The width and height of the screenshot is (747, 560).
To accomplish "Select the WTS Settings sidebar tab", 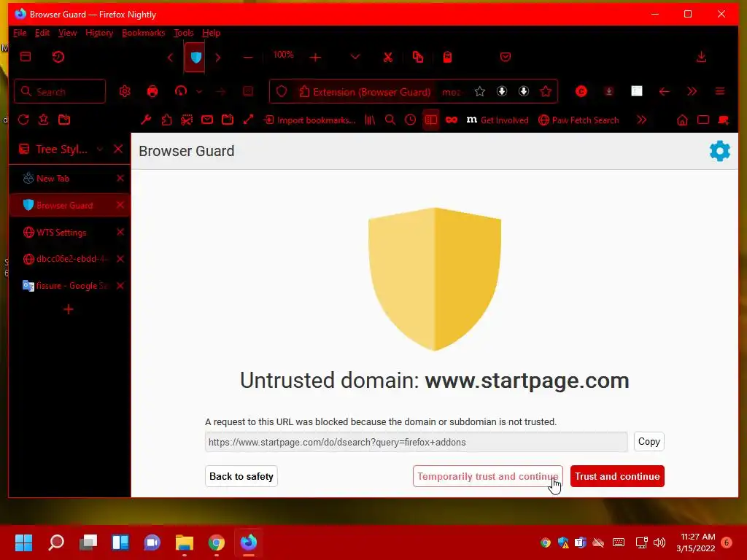I will 69,233.
